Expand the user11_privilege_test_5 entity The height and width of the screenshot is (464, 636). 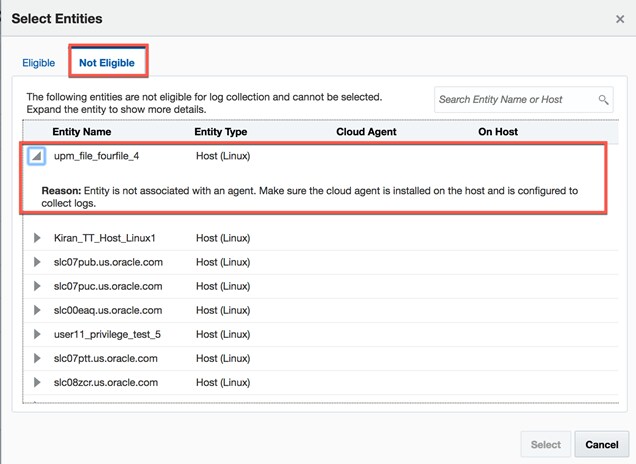point(37,334)
